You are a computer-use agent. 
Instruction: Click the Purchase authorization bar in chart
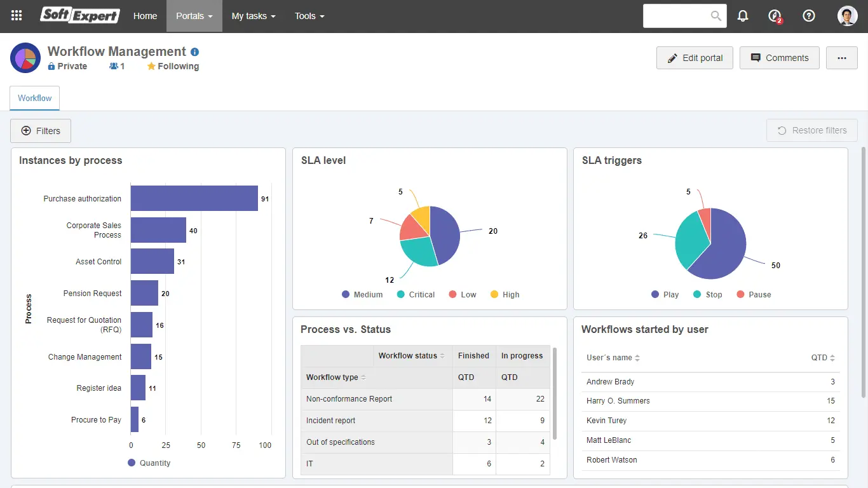tap(194, 198)
